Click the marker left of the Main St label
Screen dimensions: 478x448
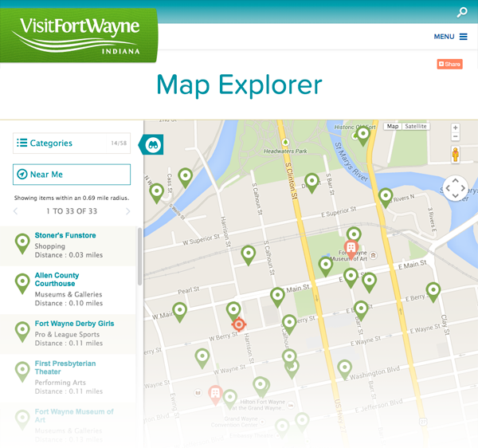(277, 297)
